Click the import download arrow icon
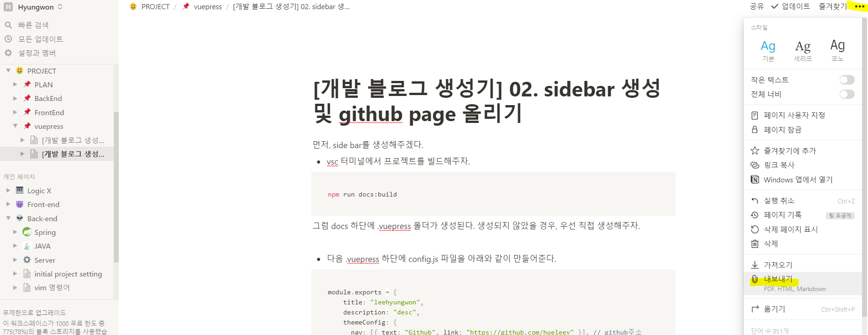Image resolution: width=868 pixels, height=335 pixels. pyautogui.click(x=755, y=265)
